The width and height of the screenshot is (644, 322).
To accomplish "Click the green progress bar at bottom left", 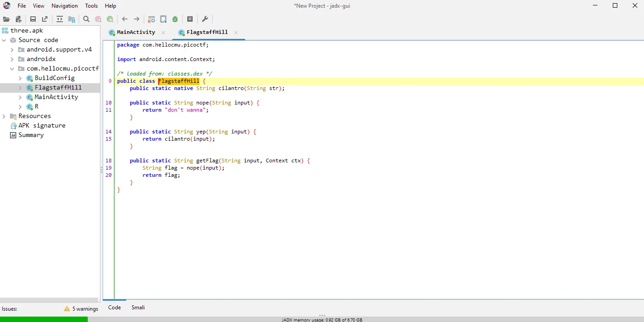I will click(x=44, y=319).
